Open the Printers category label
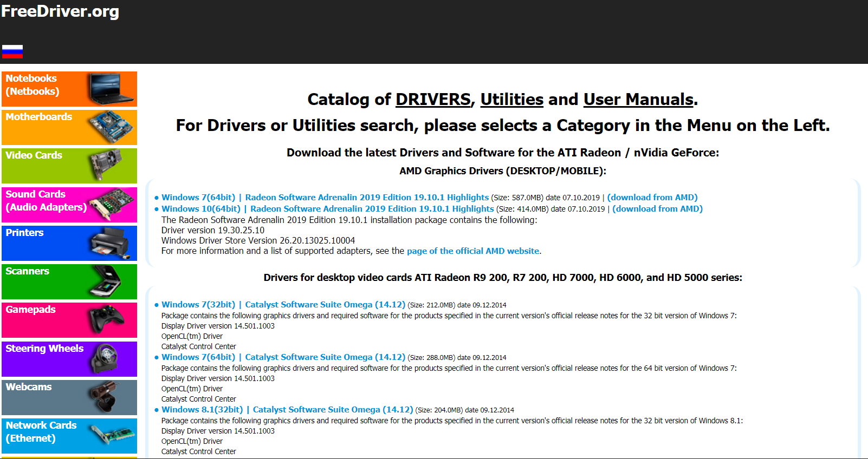The width and height of the screenshot is (868, 459). 24,233
